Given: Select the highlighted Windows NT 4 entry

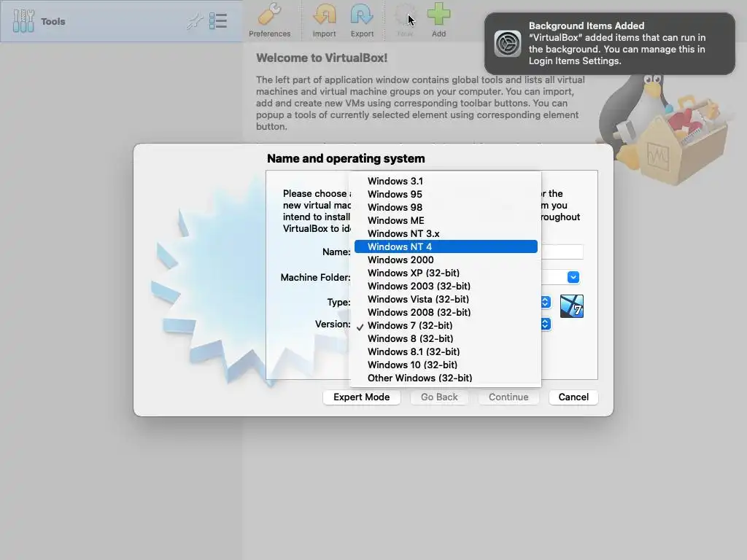Looking at the screenshot, I should pyautogui.click(x=446, y=246).
